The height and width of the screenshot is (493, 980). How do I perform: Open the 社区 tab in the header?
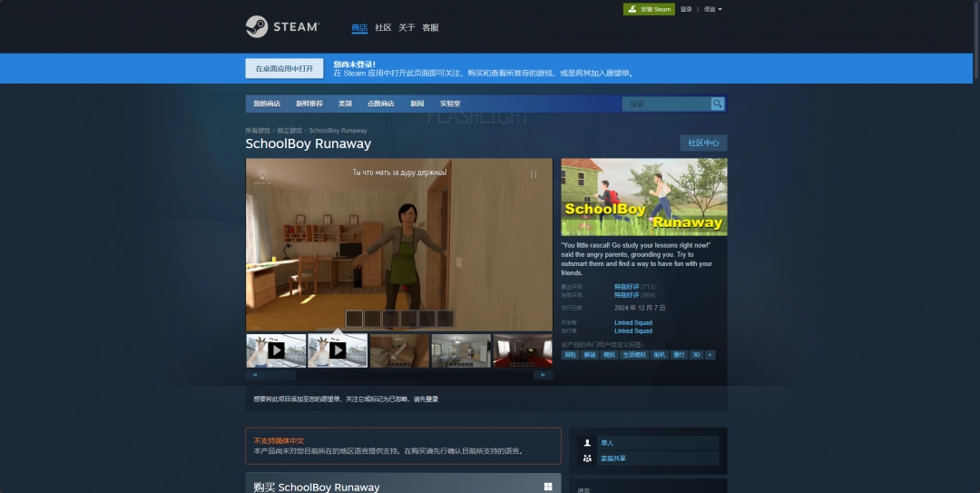pyautogui.click(x=383, y=27)
